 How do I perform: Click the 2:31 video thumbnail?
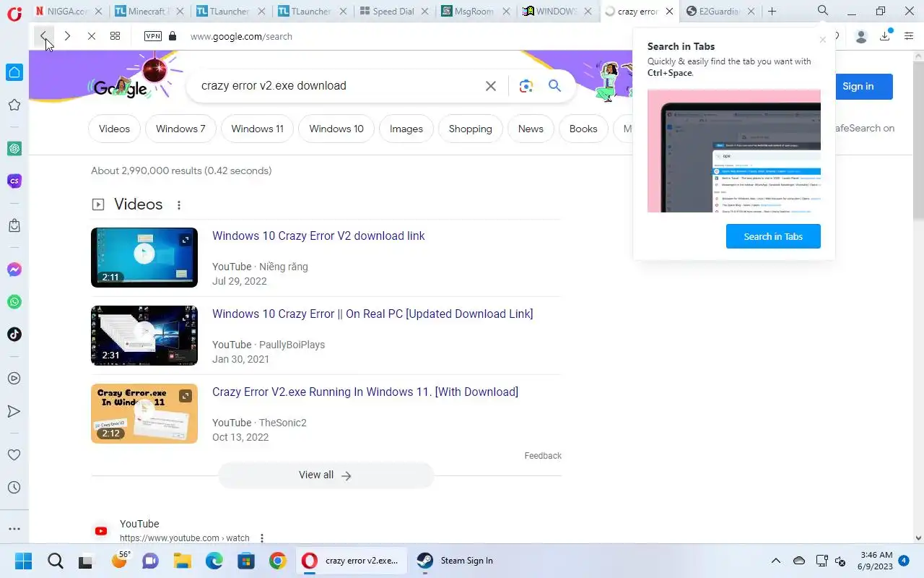coord(144,335)
